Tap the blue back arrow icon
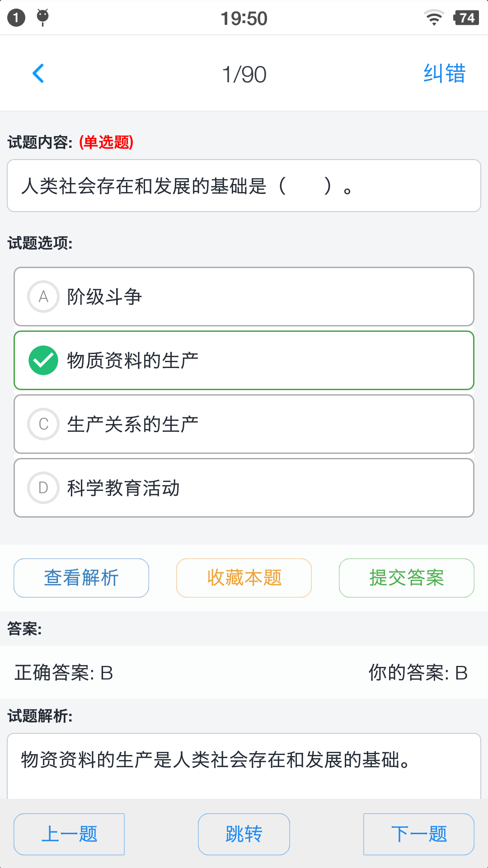Viewport: 488px width, 868px height. [38, 73]
